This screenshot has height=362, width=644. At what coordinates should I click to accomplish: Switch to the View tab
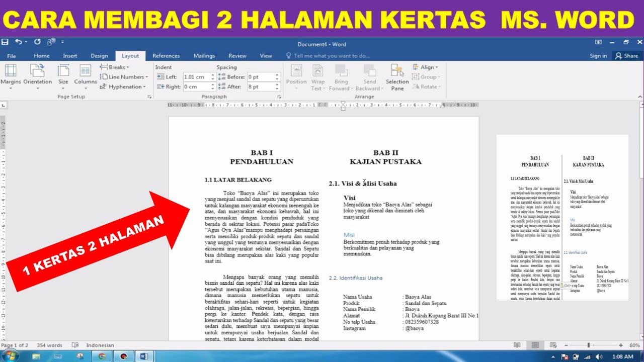[266, 56]
